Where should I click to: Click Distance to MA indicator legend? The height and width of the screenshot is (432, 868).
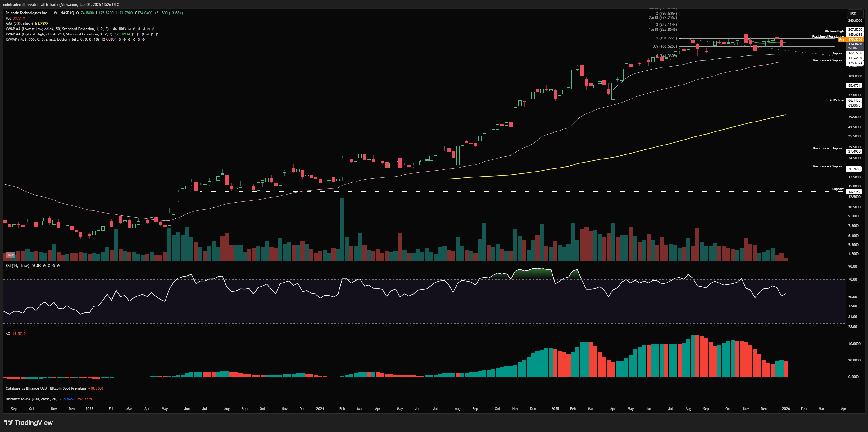tap(31, 399)
